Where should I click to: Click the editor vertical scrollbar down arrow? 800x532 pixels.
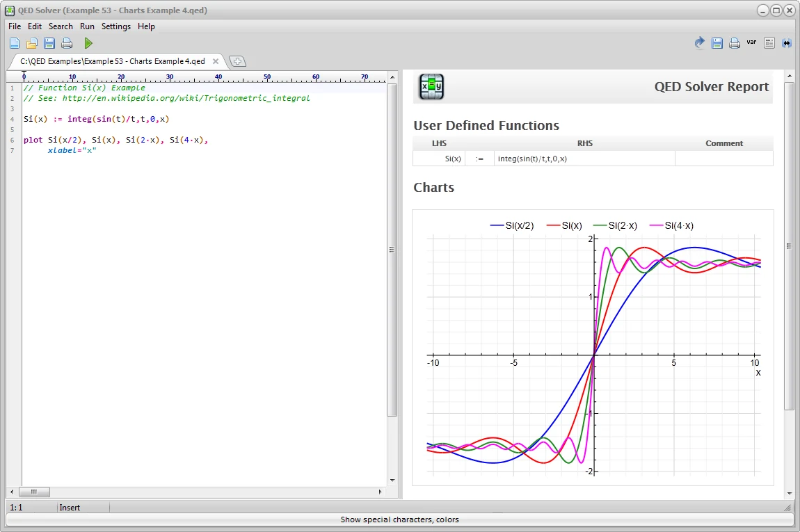pyautogui.click(x=392, y=480)
